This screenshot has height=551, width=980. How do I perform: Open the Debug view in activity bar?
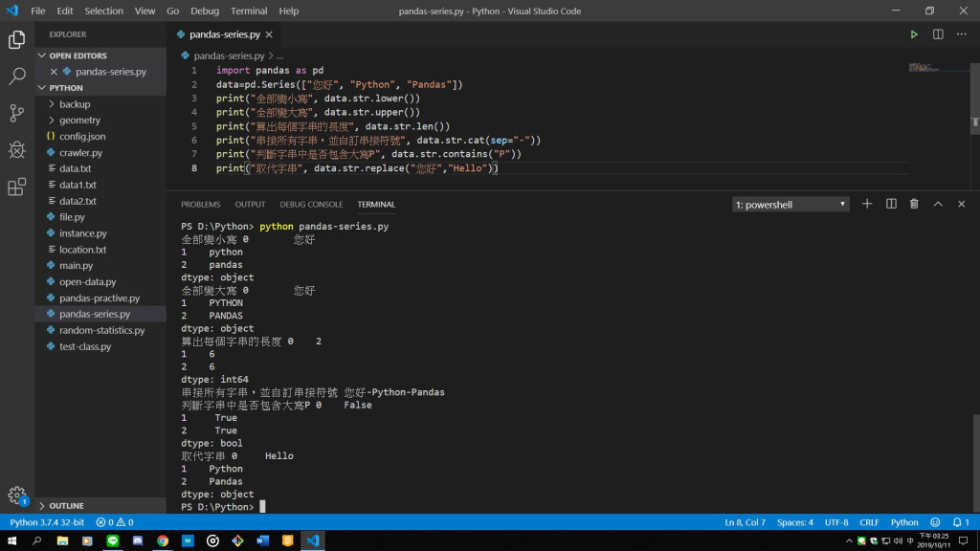17,150
